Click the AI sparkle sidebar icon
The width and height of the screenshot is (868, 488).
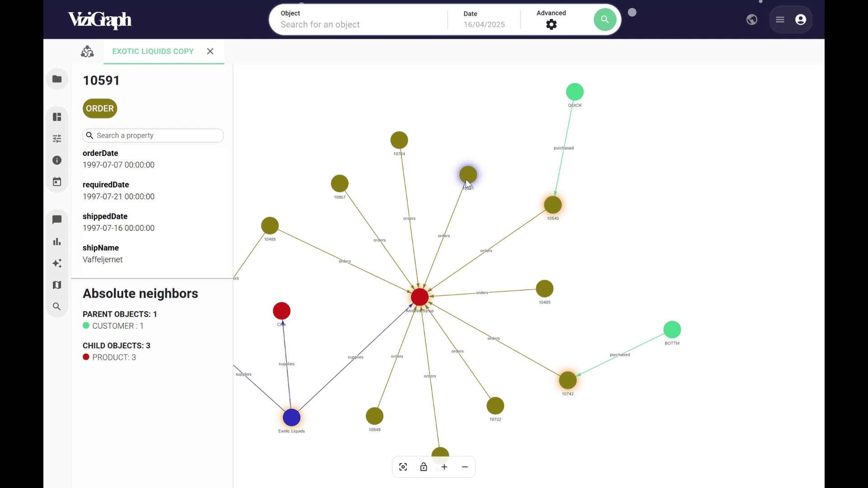tap(57, 263)
